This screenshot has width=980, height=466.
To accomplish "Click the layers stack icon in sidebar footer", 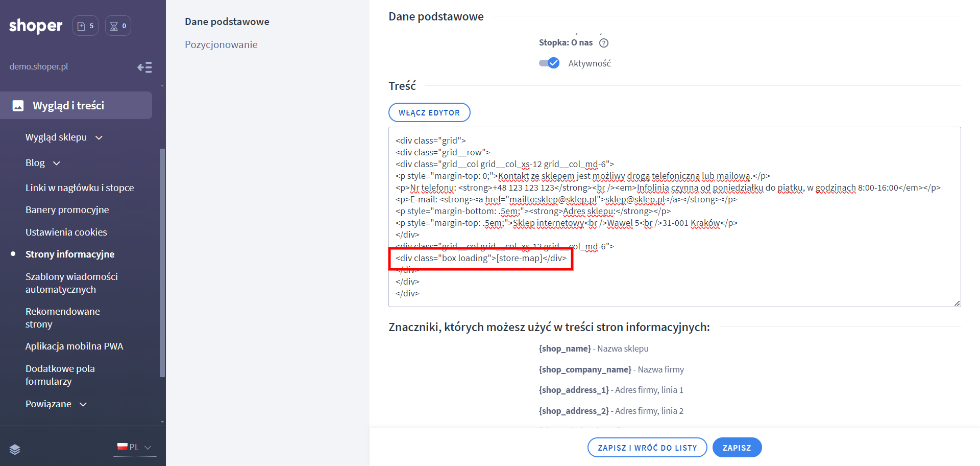I will (15, 449).
